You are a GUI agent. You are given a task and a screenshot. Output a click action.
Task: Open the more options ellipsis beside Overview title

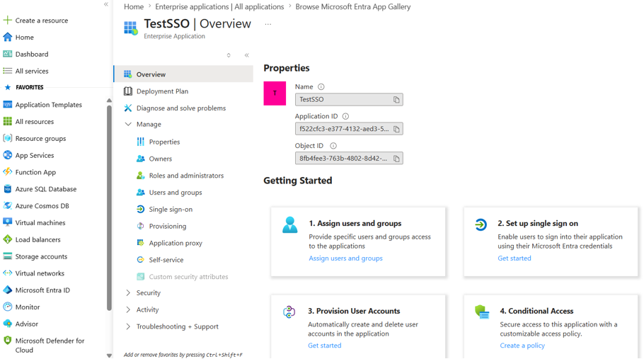pos(268,24)
